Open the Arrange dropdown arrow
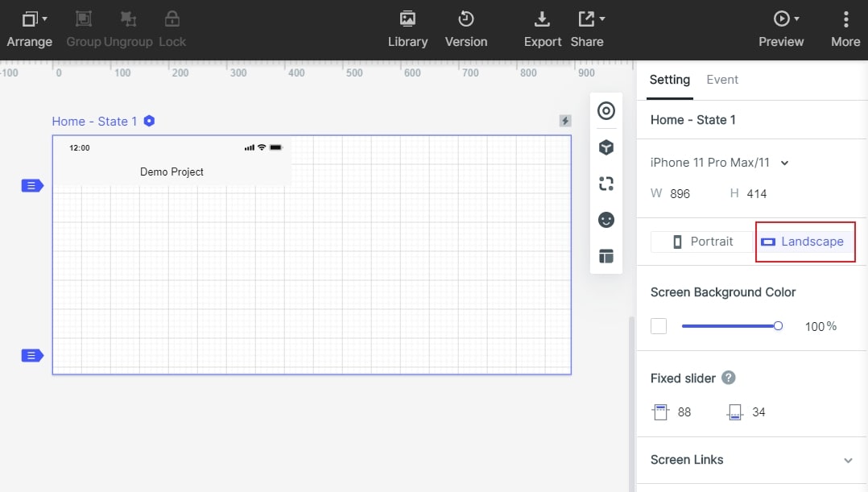Image resolution: width=868 pixels, height=492 pixels. pos(45,19)
